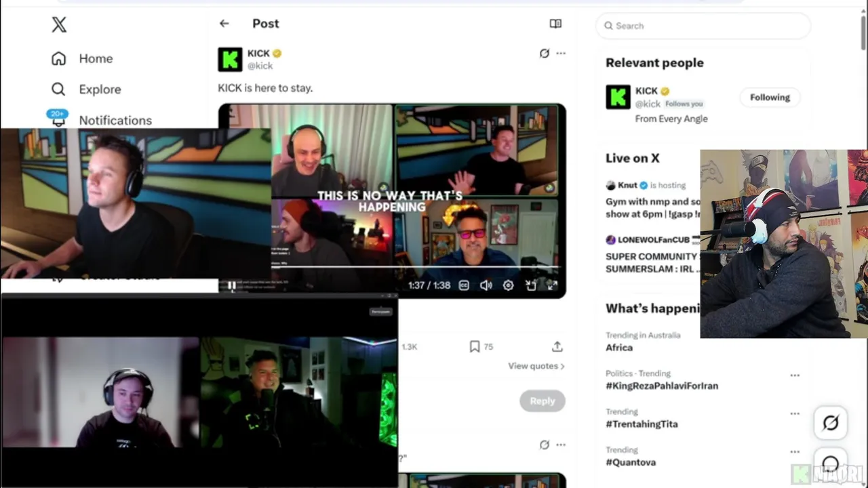Screen dimensions: 868x488
Task: Click the Live on X heading
Action: [632, 158]
